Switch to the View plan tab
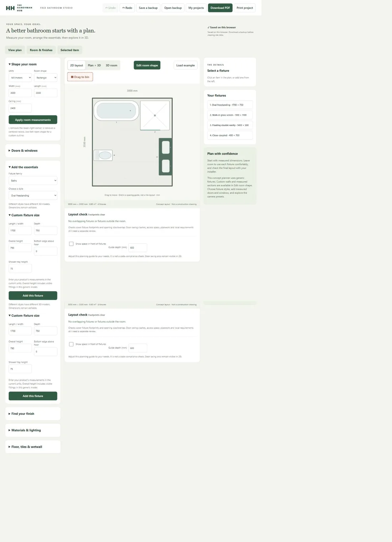Image resolution: width=392 pixels, height=542 pixels. pos(15,50)
